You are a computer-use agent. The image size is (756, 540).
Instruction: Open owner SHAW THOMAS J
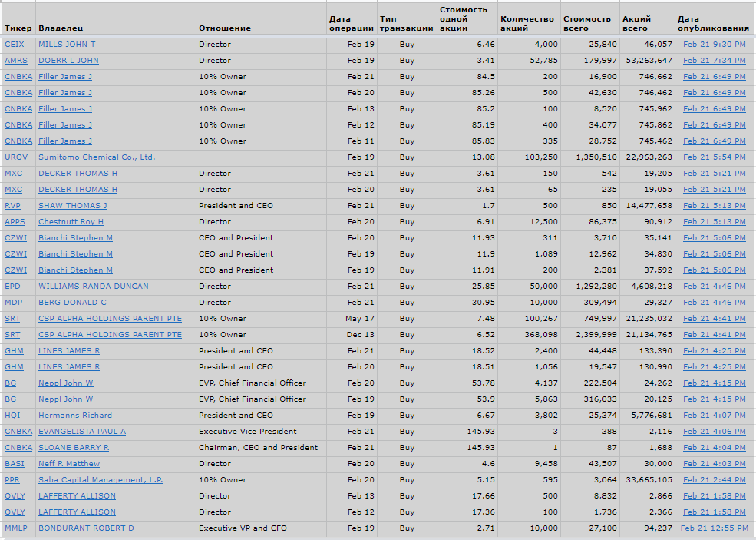click(73, 206)
